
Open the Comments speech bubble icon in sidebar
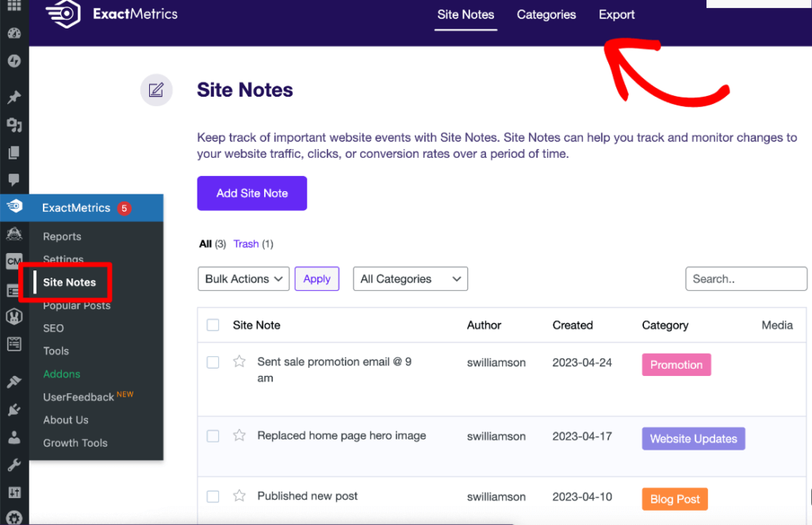13,180
